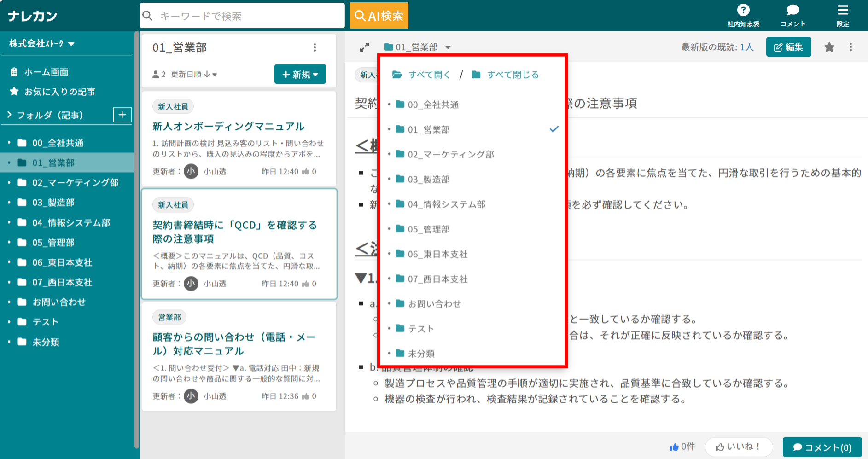Star the article as favorite

(829, 46)
